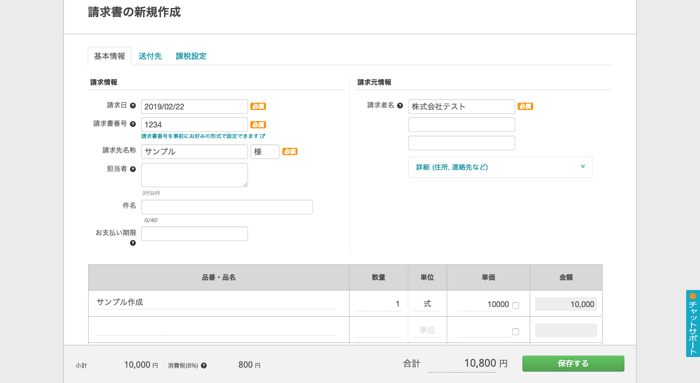The height and width of the screenshot is (383, 700).
Task: Toggle checkbox beside unit price 10000
Action: [x=516, y=306]
